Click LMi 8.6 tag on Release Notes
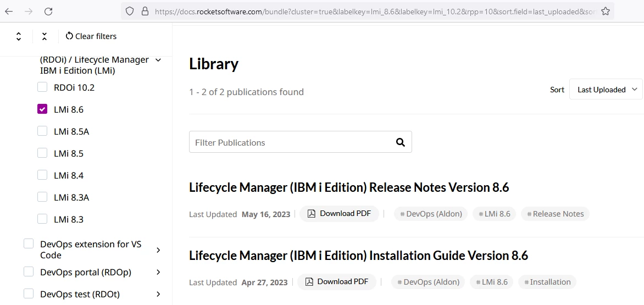The height and width of the screenshot is (305, 644). [x=494, y=214]
